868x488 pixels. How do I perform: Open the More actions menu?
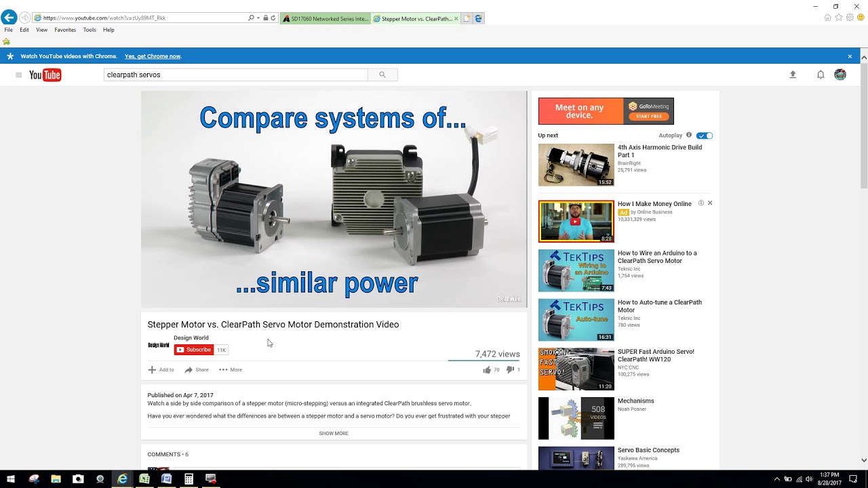coord(231,370)
